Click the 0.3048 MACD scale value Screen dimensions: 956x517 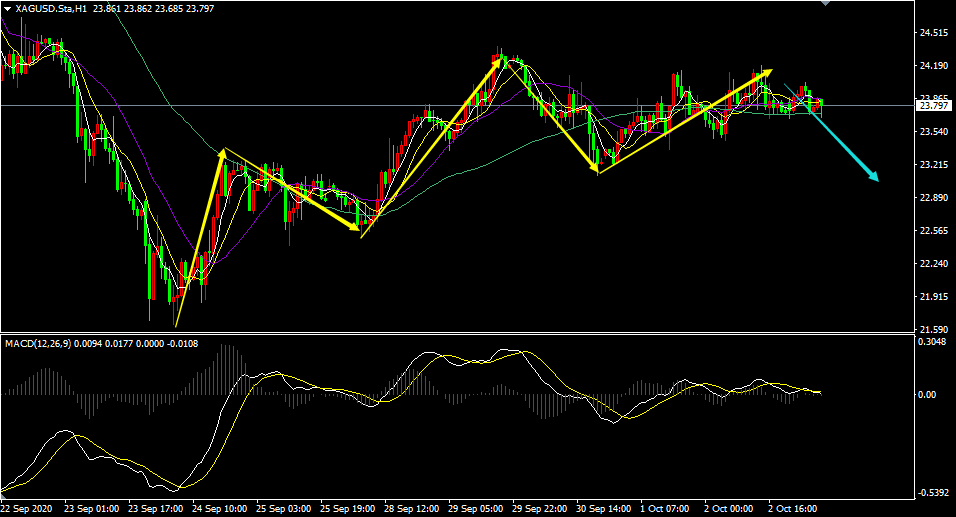click(x=934, y=342)
